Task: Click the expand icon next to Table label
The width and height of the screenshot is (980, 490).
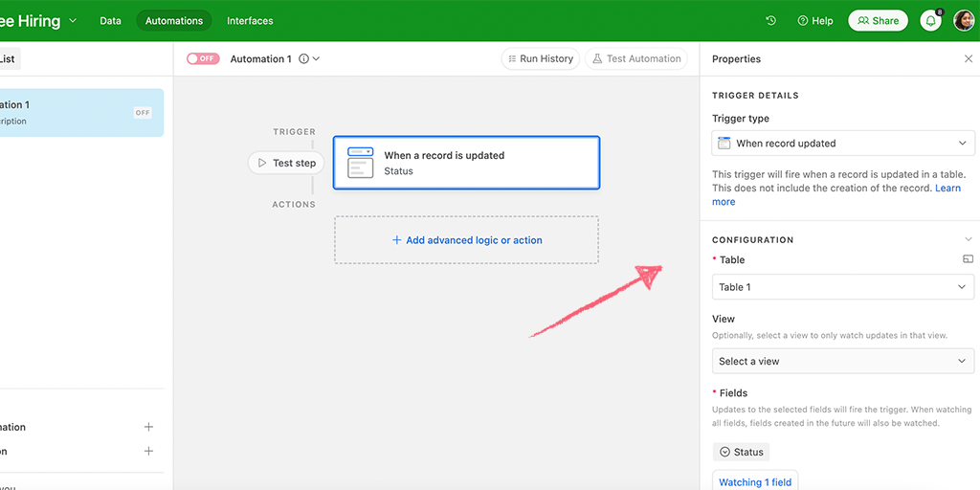Action: (x=968, y=259)
